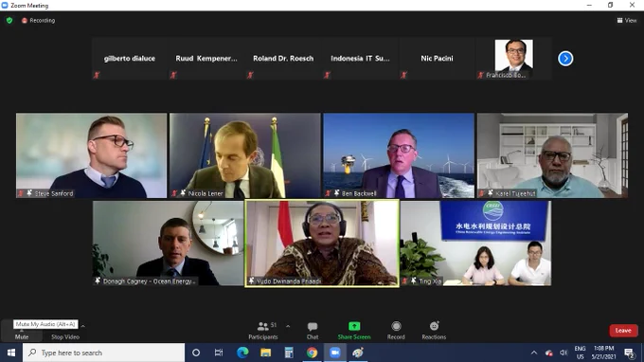
Task: Expand audio options arrow beside Mute
Action: click(x=83, y=326)
